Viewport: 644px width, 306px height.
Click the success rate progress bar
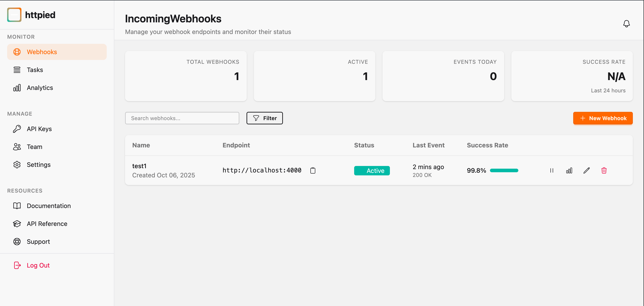click(504, 170)
